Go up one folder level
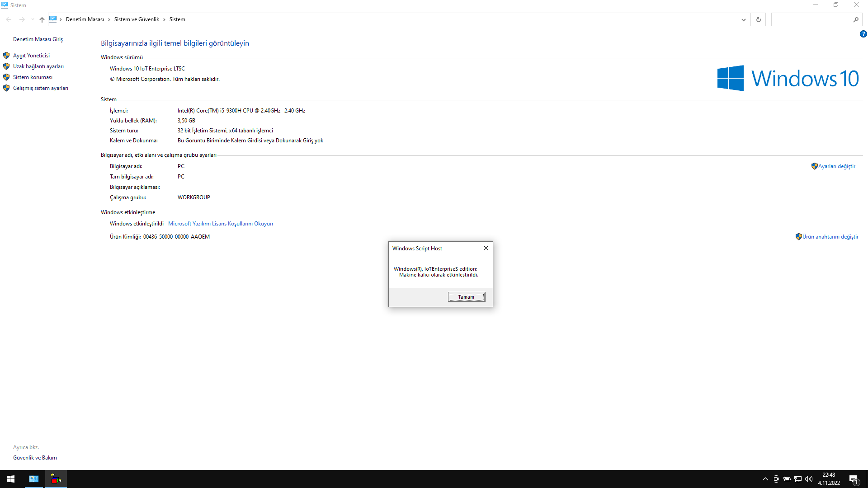 42,19
